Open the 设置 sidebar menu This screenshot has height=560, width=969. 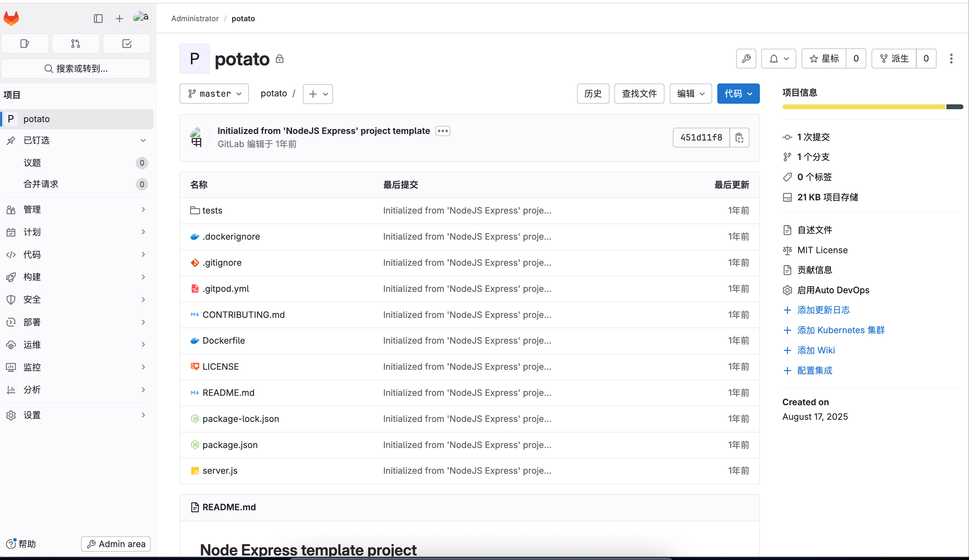[x=77, y=415]
